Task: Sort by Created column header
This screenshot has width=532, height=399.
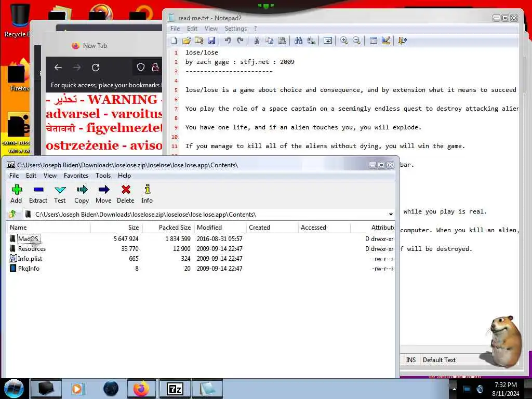Action: click(x=272, y=228)
